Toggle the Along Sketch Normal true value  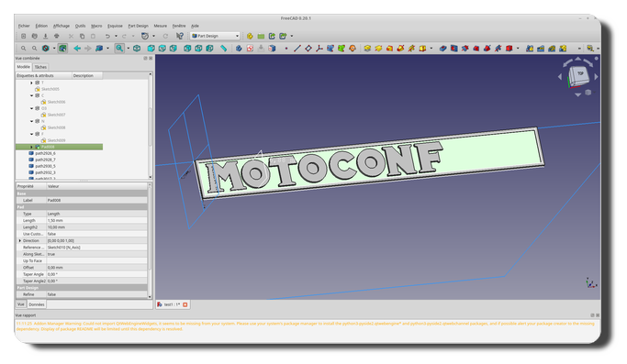click(96, 254)
